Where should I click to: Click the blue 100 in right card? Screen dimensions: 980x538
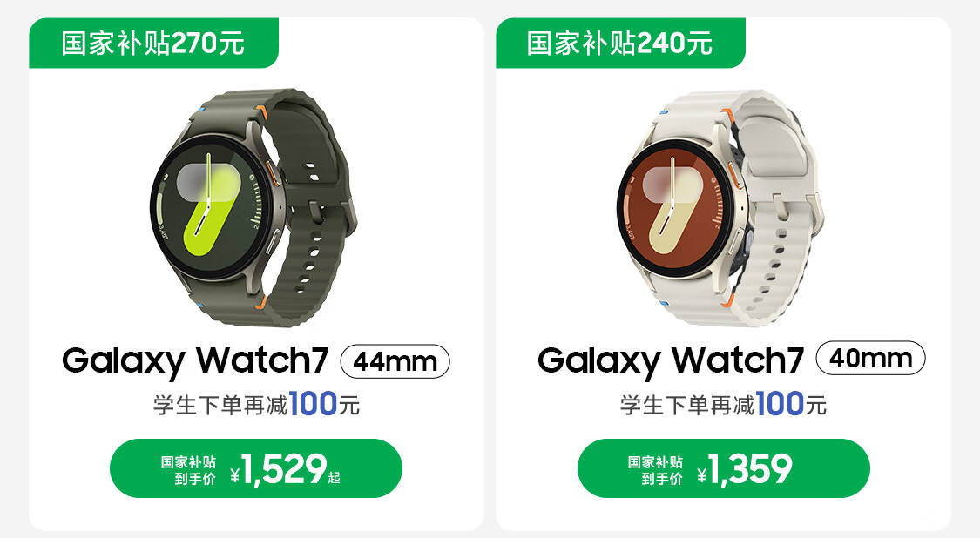pos(780,403)
